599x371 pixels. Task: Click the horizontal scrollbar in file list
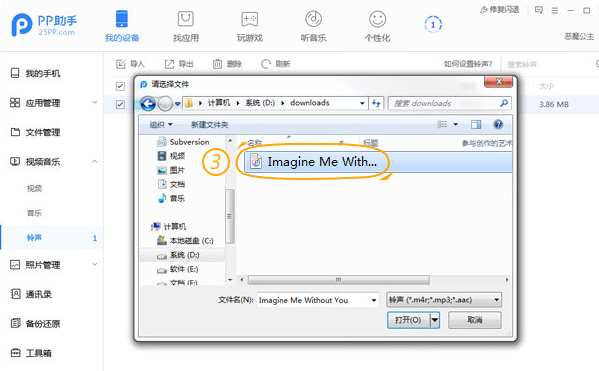[338, 280]
